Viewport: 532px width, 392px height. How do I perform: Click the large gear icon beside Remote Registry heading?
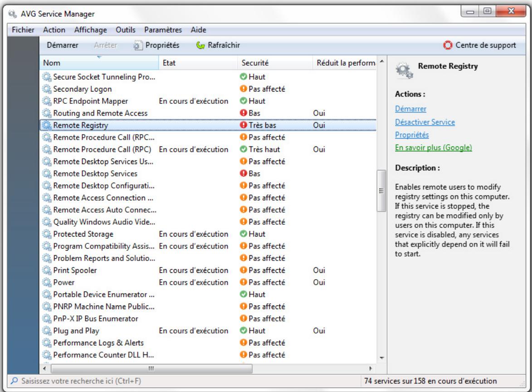[404, 71]
